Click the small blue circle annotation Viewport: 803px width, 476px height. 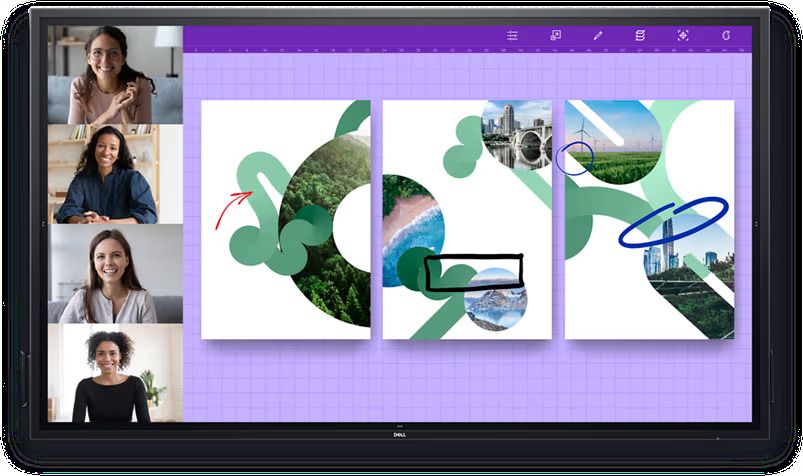pos(576,158)
